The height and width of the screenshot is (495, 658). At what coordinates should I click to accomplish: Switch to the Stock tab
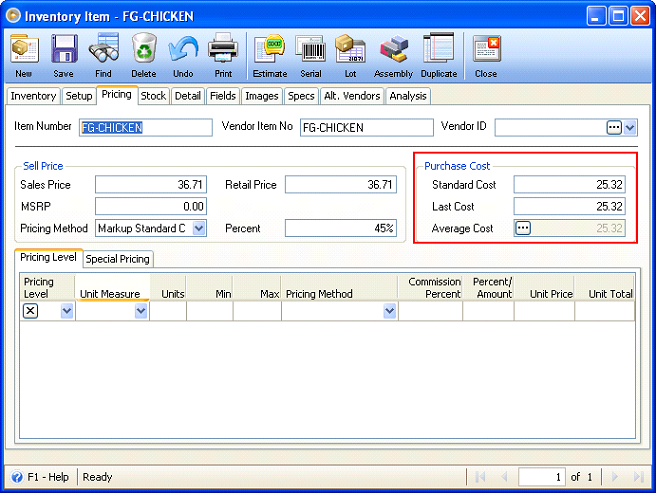point(153,96)
